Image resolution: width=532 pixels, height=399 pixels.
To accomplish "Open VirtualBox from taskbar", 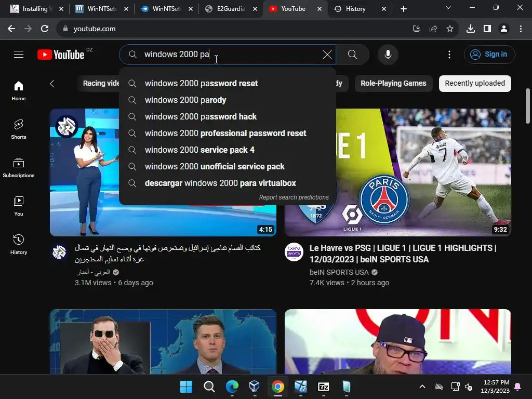I will 255,387.
